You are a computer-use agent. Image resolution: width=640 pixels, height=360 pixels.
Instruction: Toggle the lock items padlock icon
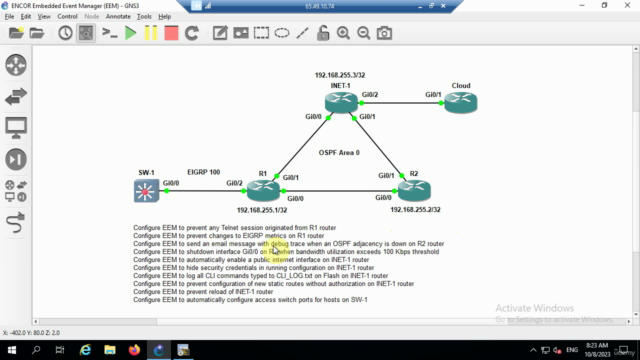click(x=323, y=33)
